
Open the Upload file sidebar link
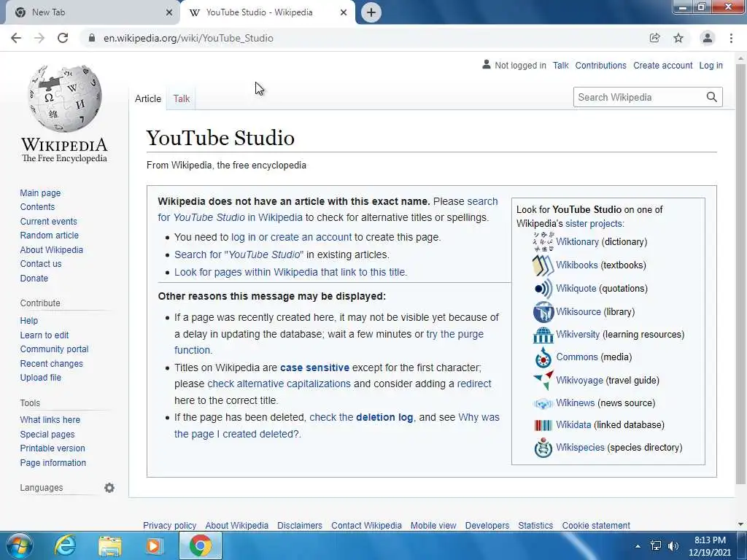(x=41, y=377)
